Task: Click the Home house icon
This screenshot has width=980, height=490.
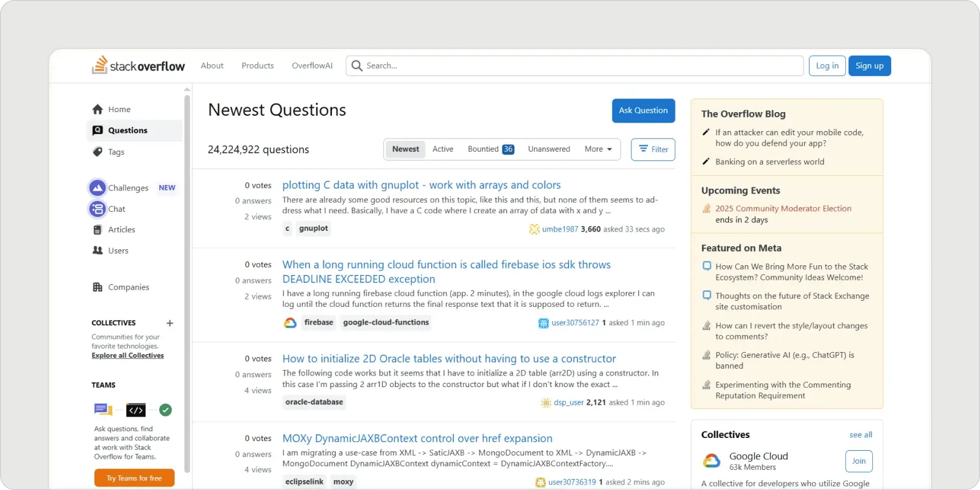Action: click(x=97, y=109)
